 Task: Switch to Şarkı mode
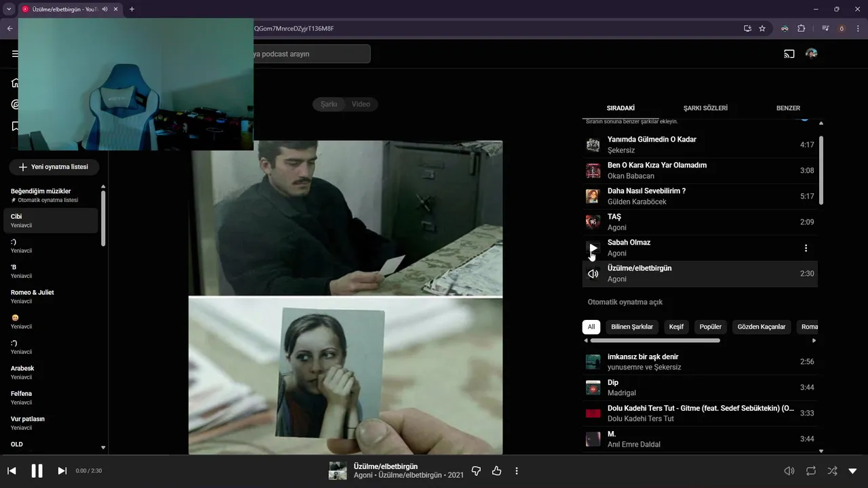[x=329, y=104]
